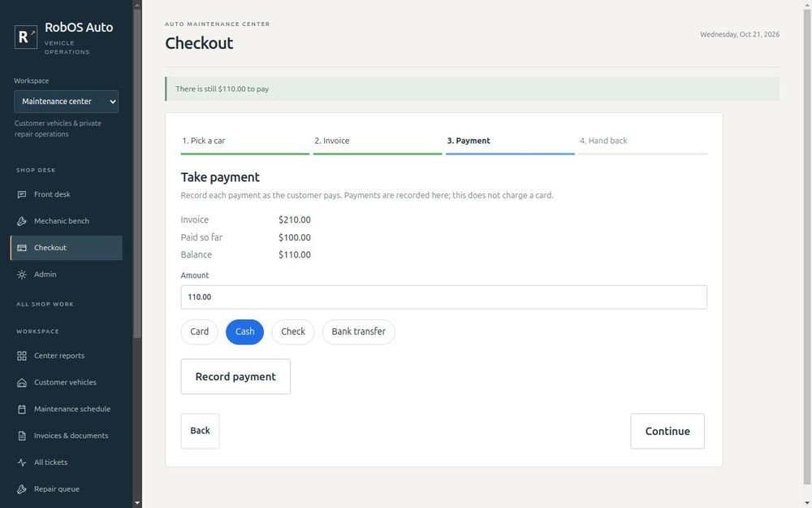The width and height of the screenshot is (812, 508).
Task: Select Cash payment method
Action: tap(245, 332)
